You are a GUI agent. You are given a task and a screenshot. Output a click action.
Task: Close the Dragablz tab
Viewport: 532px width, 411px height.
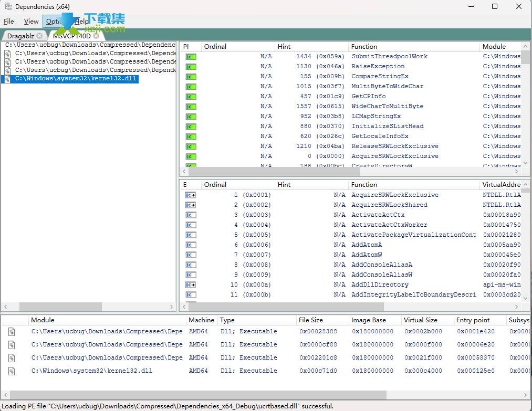tap(40, 36)
